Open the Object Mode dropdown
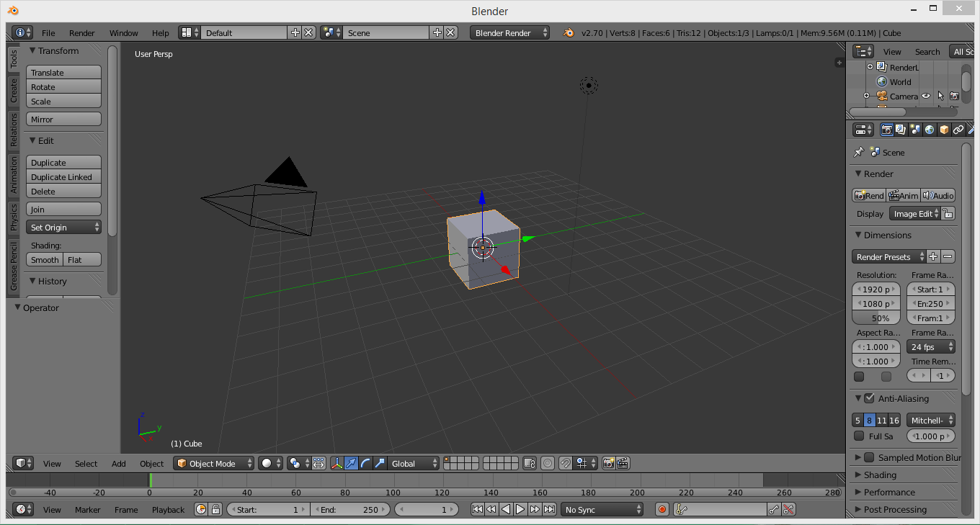The width and height of the screenshot is (980, 525). pos(213,463)
